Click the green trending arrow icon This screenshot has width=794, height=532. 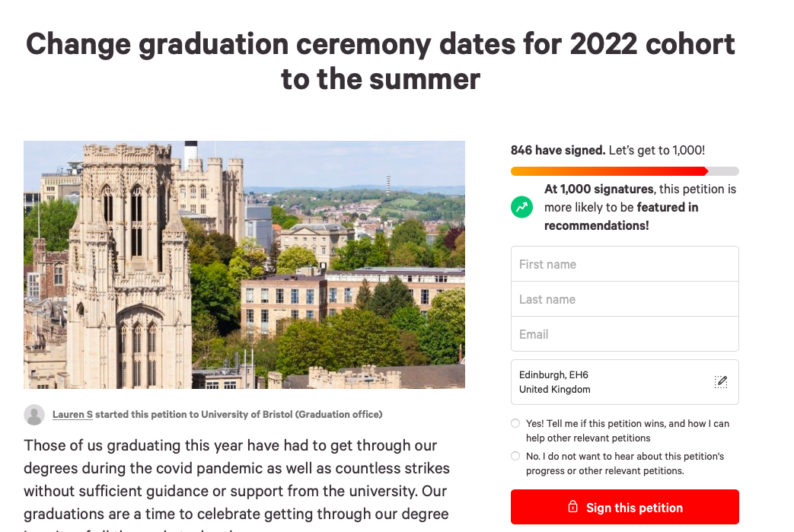point(522,207)
